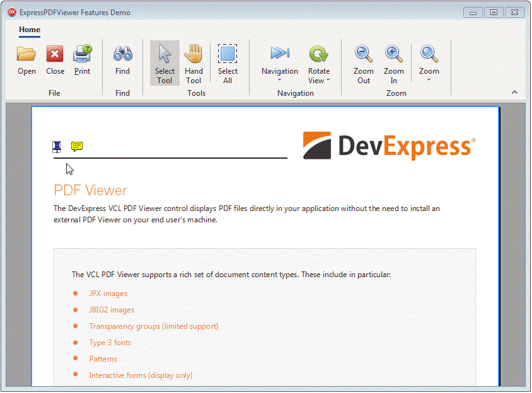
Task: Click Interactive forms (display only) text
Action: [141, 375]
